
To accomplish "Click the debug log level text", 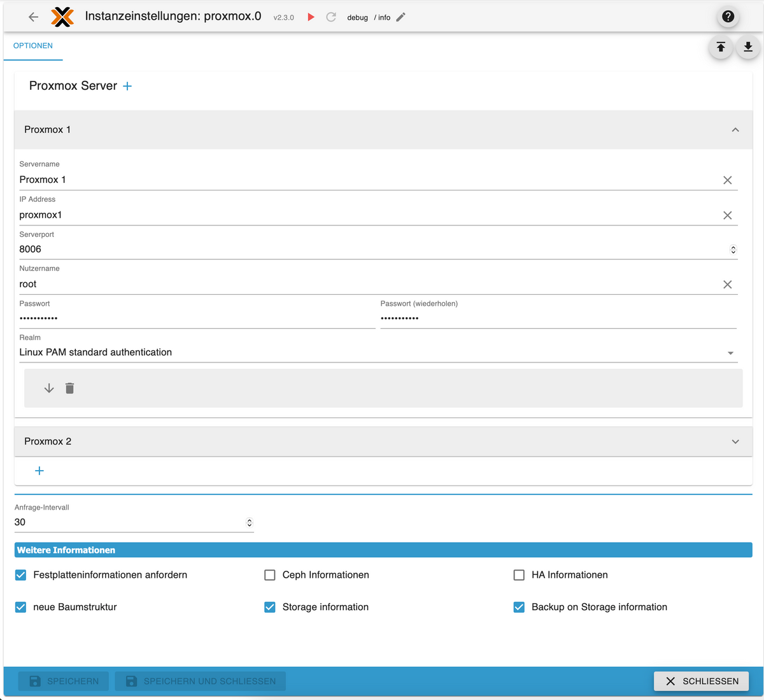I will (x=357, y=18).
